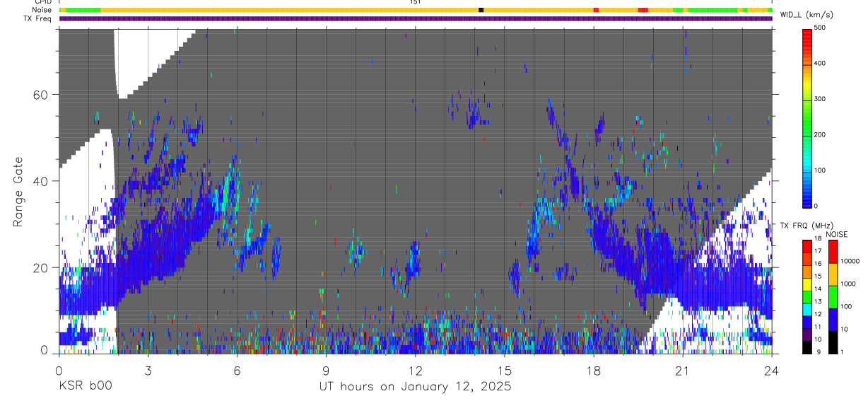Click UT hour tick 21 on x-axis

pos(683,370)
